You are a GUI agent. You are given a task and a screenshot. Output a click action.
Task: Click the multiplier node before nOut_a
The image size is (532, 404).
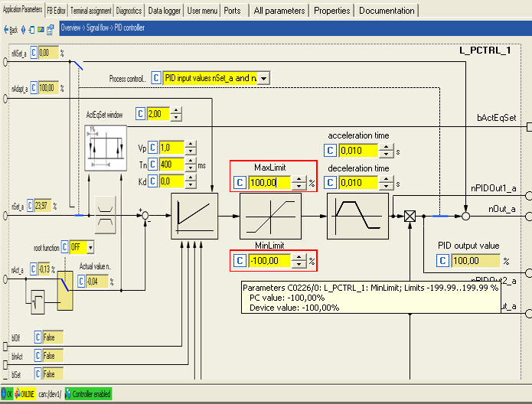[410, 217]
